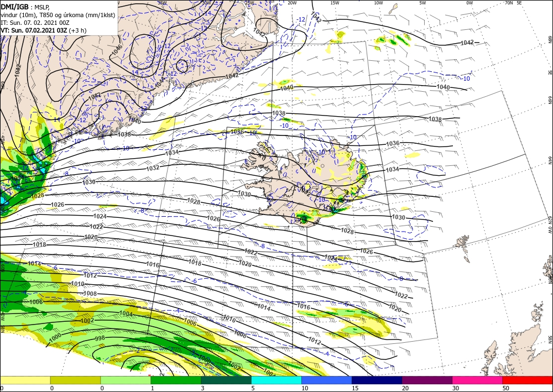
Task: Click the '1046' isobar label over Greenland
Action: (x=117, y=49)
